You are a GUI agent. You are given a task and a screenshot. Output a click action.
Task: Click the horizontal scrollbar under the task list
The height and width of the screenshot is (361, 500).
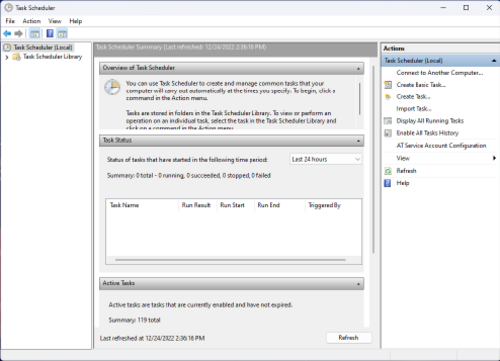pos(230,260)
